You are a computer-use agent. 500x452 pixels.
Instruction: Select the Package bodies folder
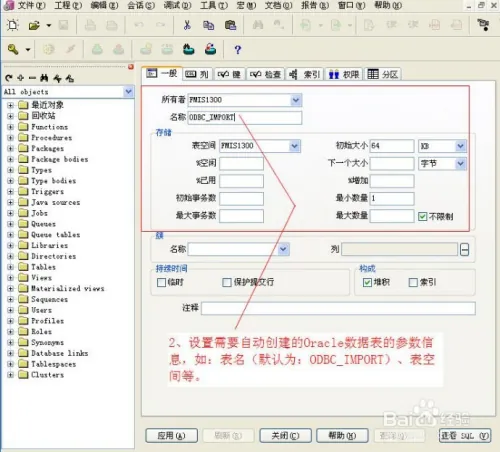[x=60, y=159]
